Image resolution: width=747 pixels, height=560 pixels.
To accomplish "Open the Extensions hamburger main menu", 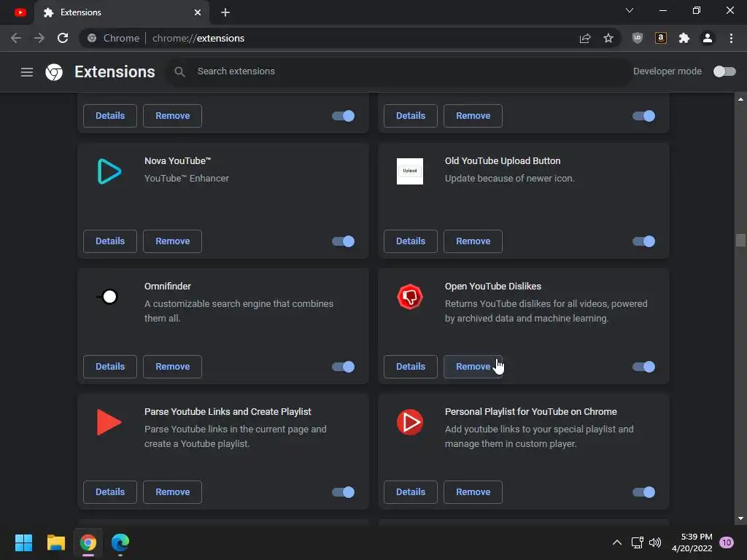I will tap(27, 72).
